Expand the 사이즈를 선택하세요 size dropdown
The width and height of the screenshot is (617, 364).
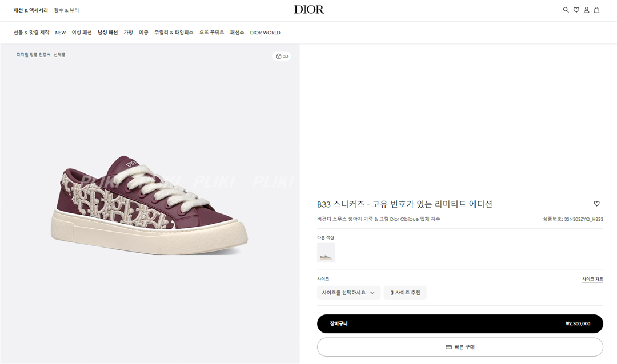(x=348, y=293)
